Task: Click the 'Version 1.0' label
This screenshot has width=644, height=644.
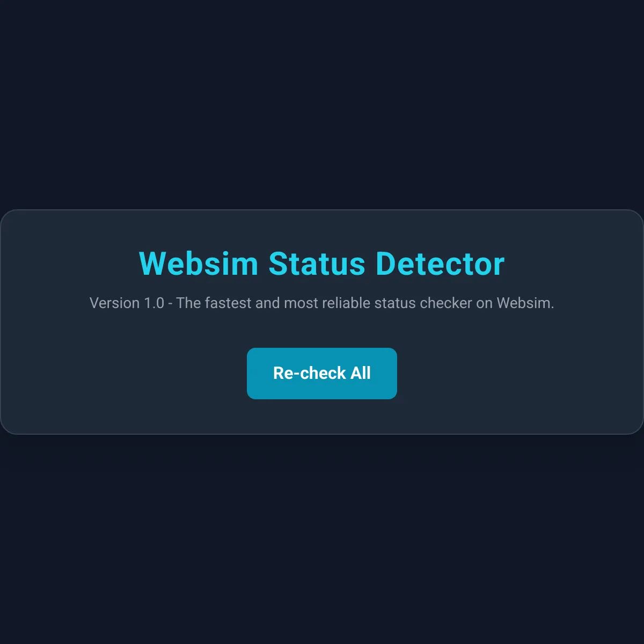Action: point(127,303)
